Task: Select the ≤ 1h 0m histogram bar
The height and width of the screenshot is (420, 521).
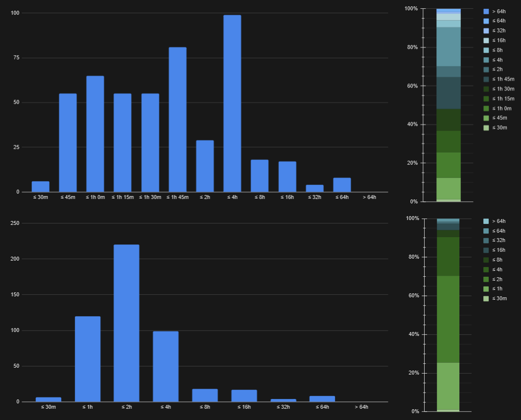Action: [95, 134]
